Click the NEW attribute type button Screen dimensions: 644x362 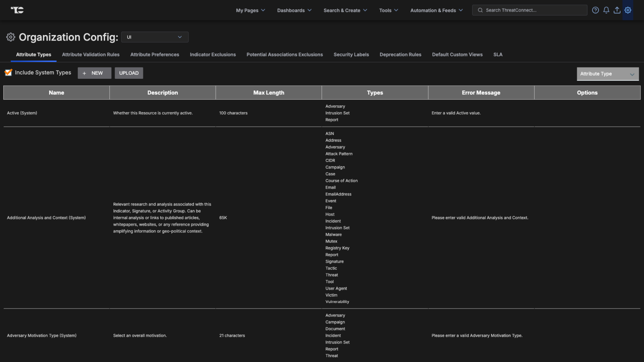pyautogui.click(x=94, y=73)
